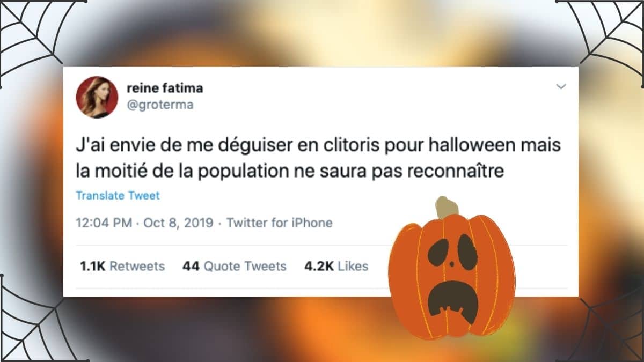Select the pumpkin's tan stem
The image size is (644, 362).
[x=447, y=208]
